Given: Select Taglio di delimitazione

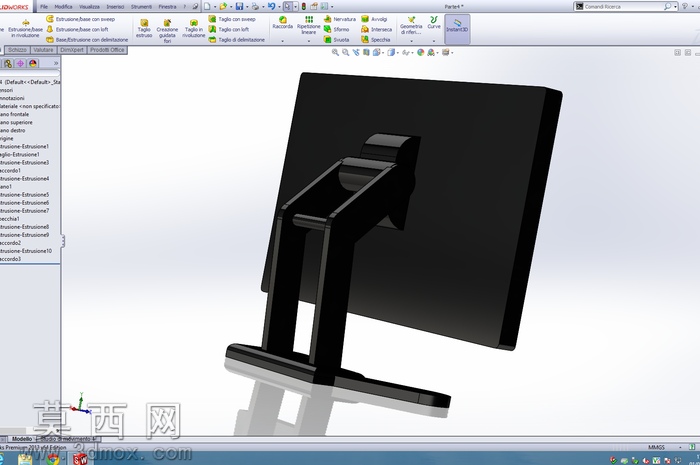Looking at the screenshot, I should [x=237, y=40].
